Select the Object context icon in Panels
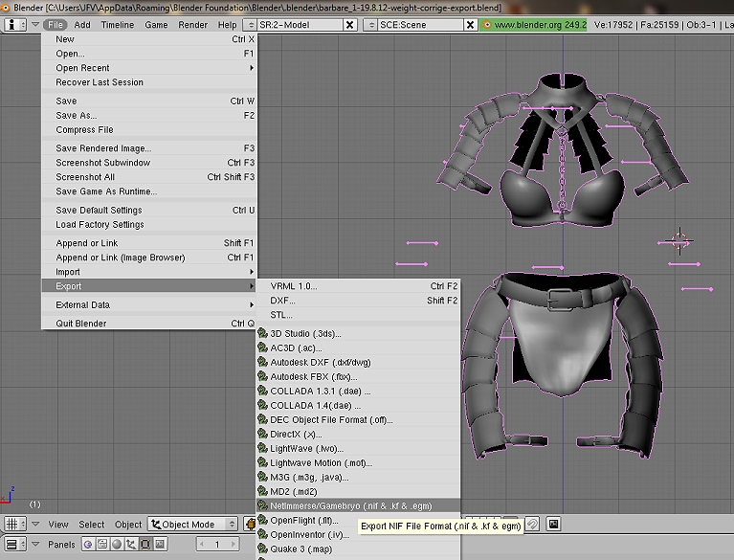The height and width of the screenshot is (560, 734). pyautogui.click(x=131, y=544)
